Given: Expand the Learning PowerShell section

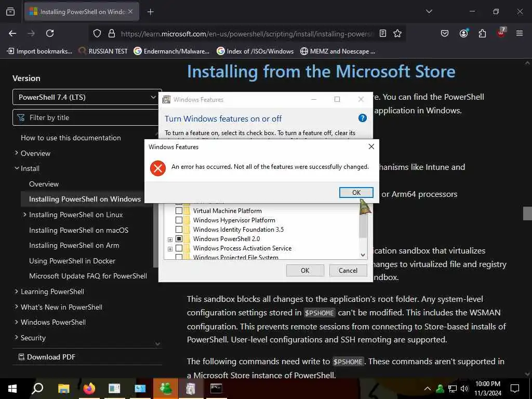Looking at the screenshot, I should coord(16,291).
